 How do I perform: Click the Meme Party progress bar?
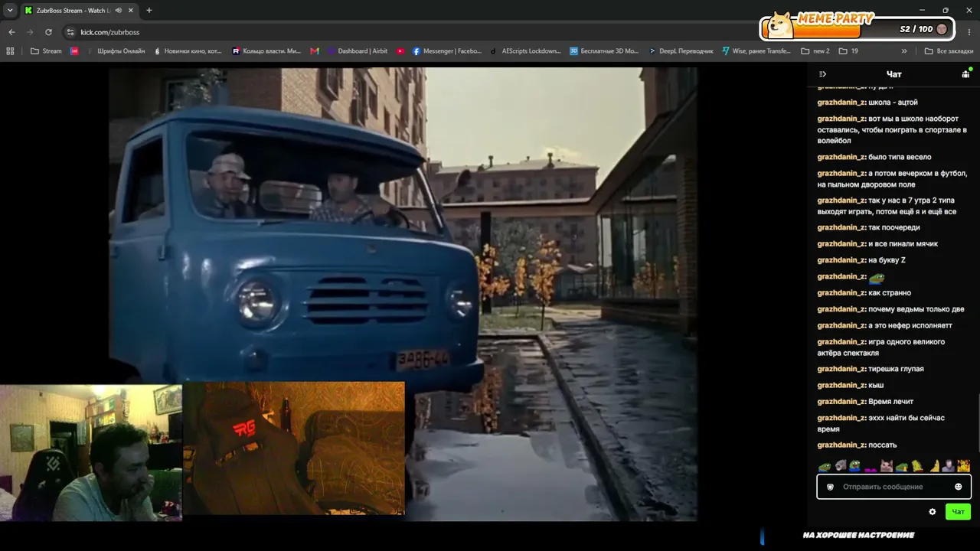coord(857,29)
